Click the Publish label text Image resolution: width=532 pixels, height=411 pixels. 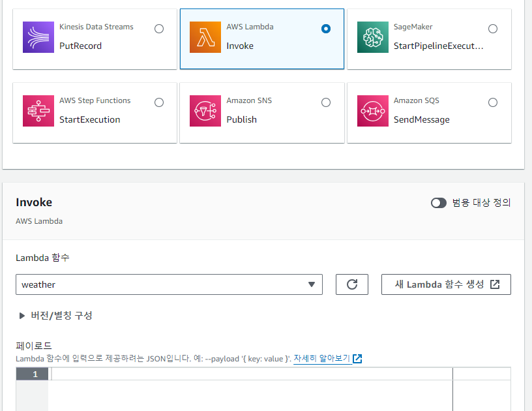click(x=242, y=119)
